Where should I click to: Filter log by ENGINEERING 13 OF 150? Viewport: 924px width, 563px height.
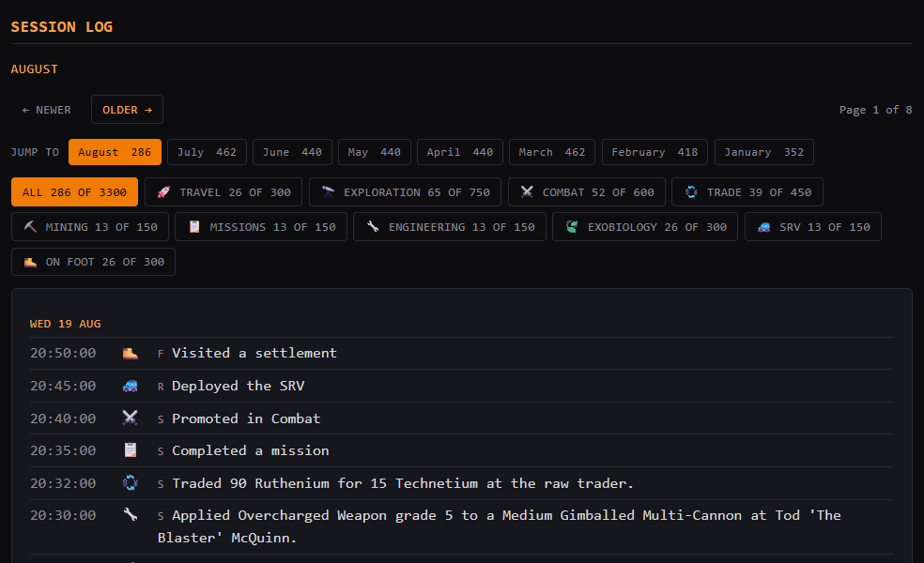point(450,227)
